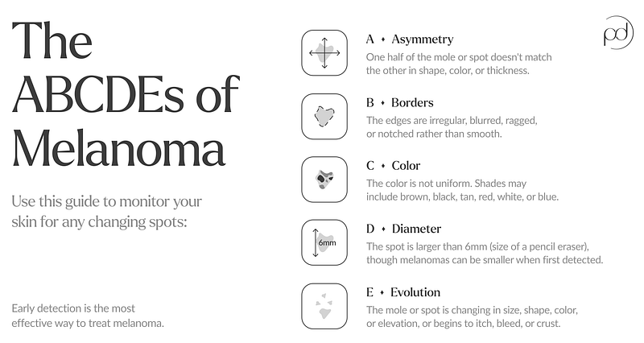Click the diamond bullet beside Diameter
The image size is (644, 343).
(x=383, y=229)
